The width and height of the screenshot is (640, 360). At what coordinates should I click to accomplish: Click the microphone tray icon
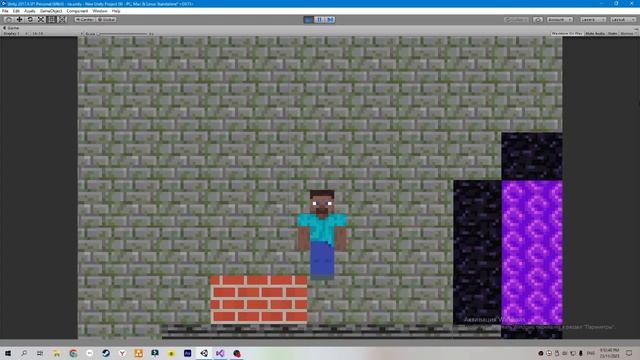[581, 353]
